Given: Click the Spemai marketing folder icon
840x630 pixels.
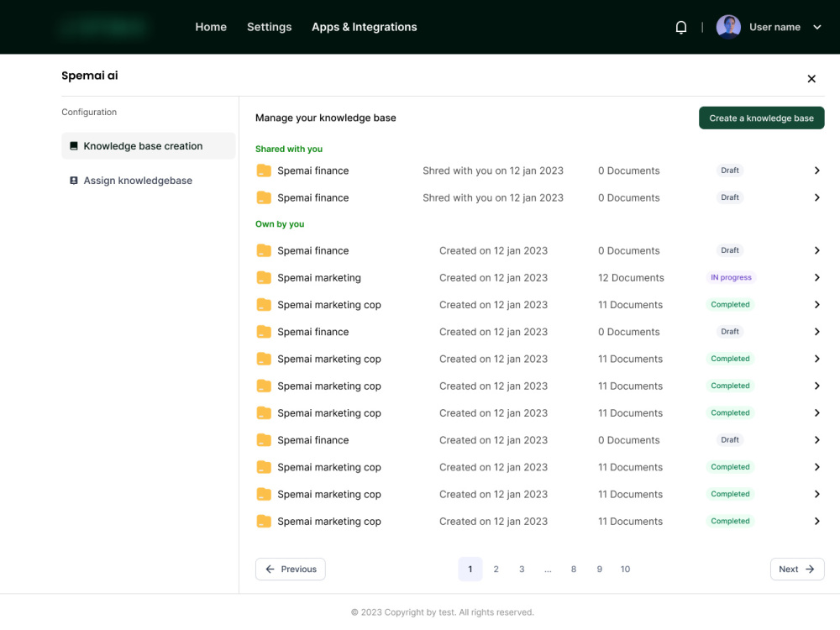Looking at the screenshot, I should point(264,277).
